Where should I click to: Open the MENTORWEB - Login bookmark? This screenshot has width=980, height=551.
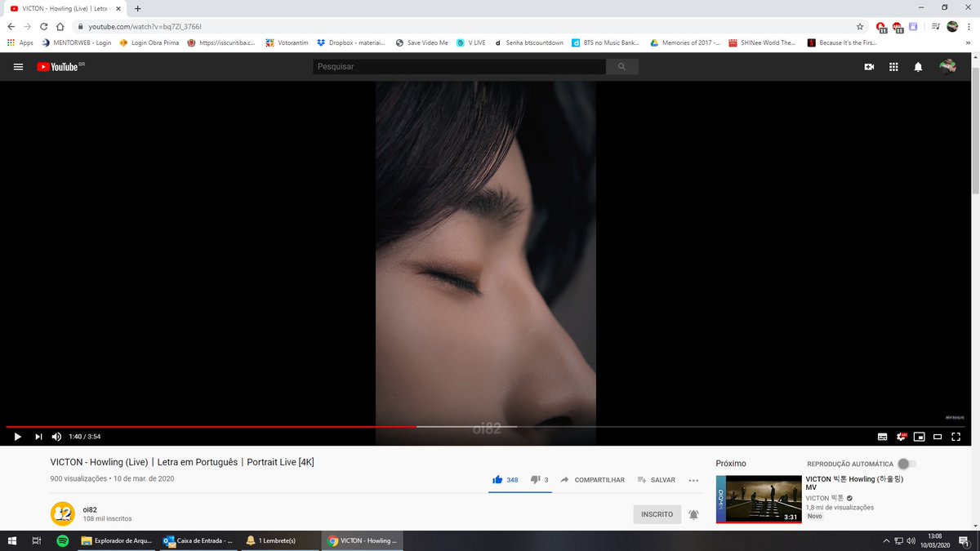76,42
